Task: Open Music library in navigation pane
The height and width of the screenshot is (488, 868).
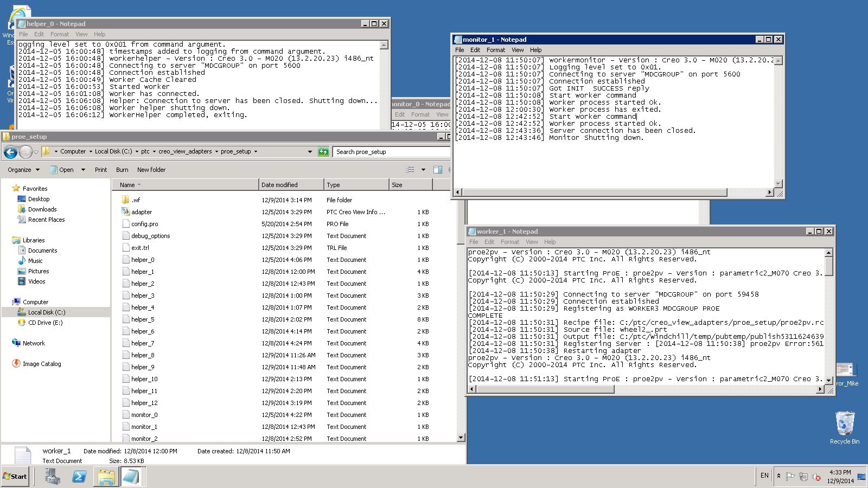Action: [35, 261]
